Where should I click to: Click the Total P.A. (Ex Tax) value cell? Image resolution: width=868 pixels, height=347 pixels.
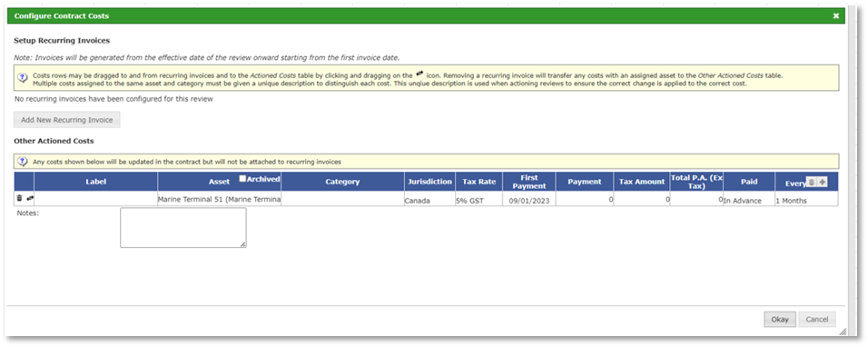pyautogui.click(x=696, y=199)
